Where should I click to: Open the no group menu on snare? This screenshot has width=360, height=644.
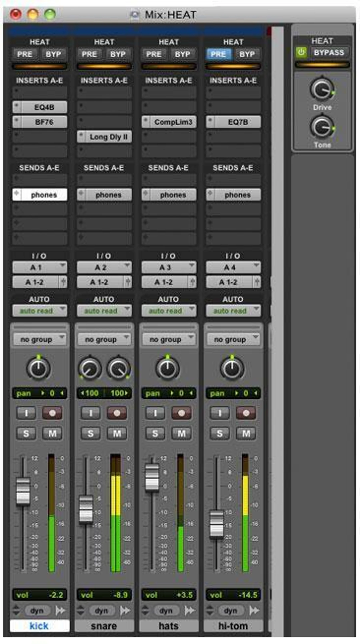click(104, 339)
